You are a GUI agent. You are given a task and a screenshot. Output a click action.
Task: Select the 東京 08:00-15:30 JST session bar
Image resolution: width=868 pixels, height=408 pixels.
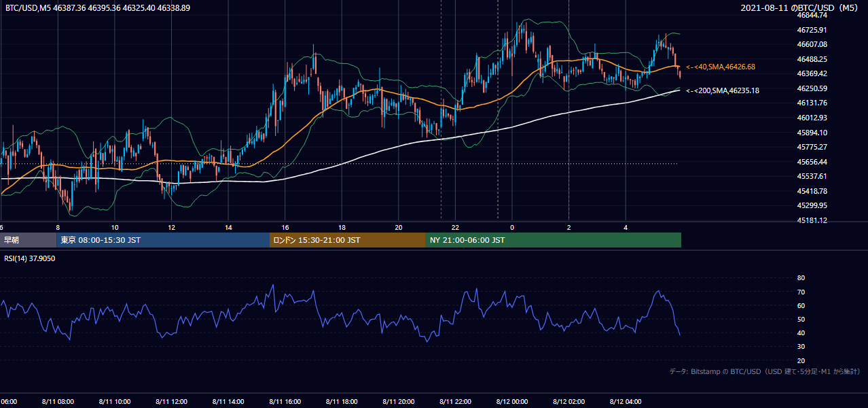[163, 240]
